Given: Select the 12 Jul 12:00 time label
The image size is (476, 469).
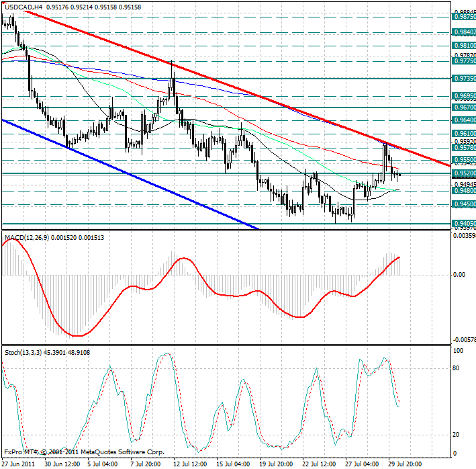Looking at the screenshot, I should click(x=189, y=464).
